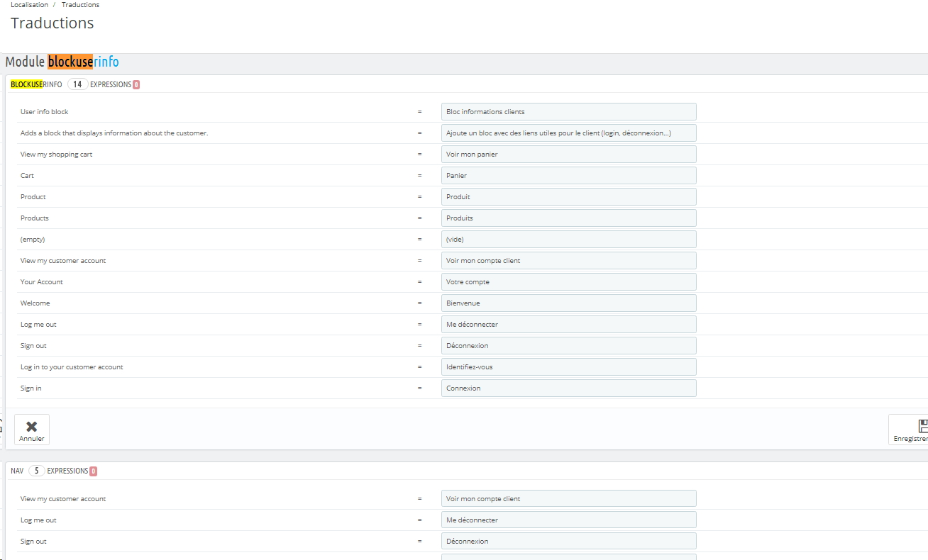Focus the 'Panier' translation input
The image size is (928, 560).
[x=568, y=175]
